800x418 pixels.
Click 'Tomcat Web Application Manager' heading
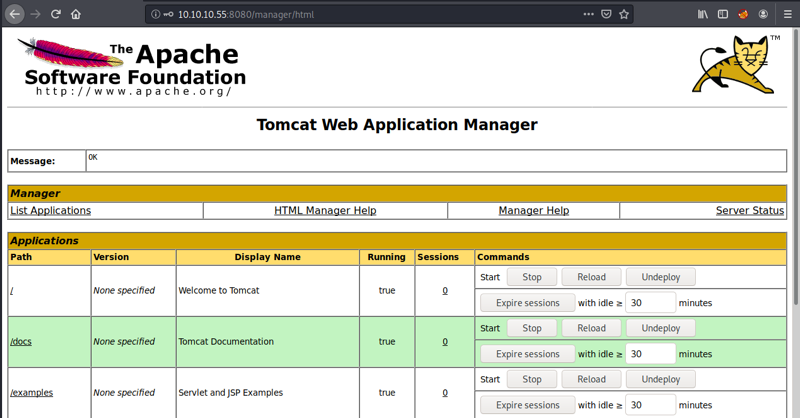point(397,125)
